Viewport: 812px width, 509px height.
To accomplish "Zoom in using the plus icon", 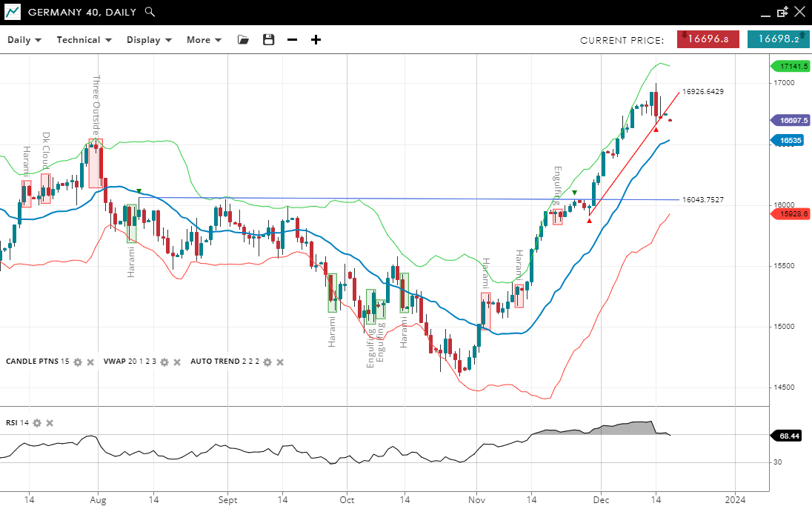I will point(316,40).
